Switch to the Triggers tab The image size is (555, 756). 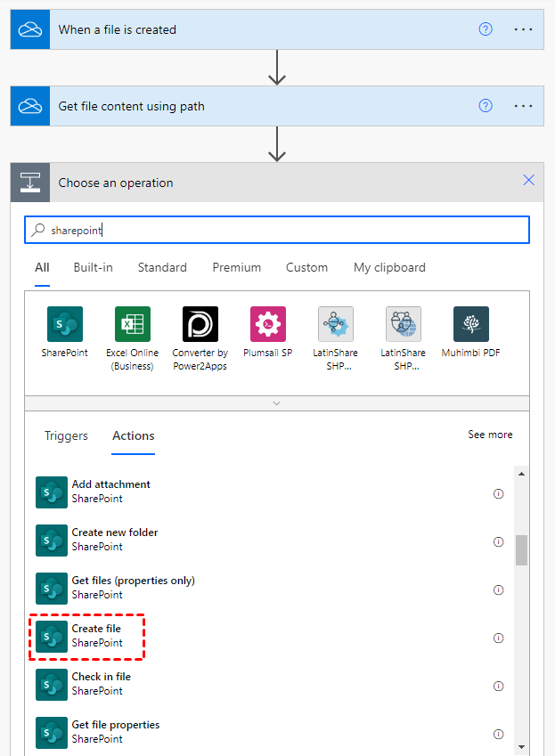[66, 435]
